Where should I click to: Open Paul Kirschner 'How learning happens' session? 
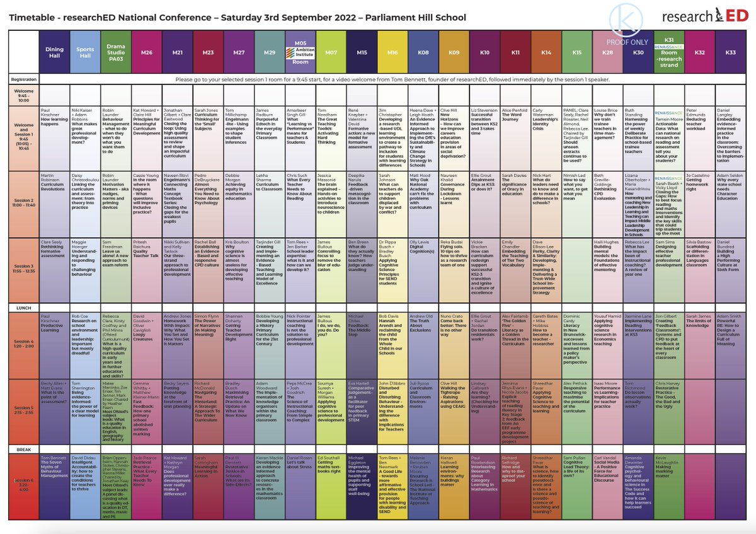click(x=54, y=138)
